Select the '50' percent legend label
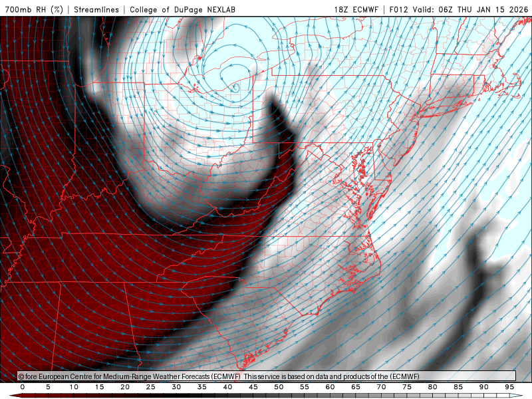The width and height of the screenshot is (532, 399). click(x=279, y=387)
